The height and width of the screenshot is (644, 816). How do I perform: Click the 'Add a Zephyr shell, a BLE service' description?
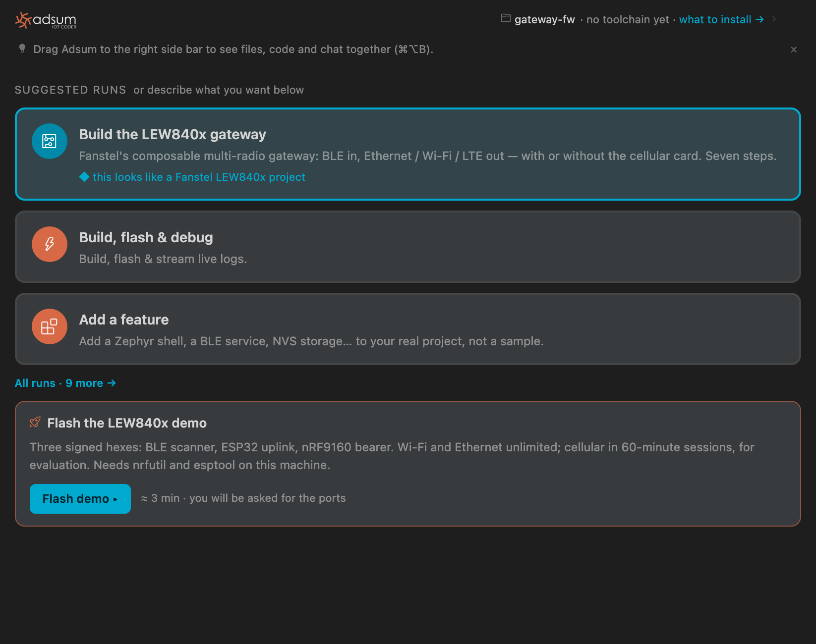click(x=311, y=341)
